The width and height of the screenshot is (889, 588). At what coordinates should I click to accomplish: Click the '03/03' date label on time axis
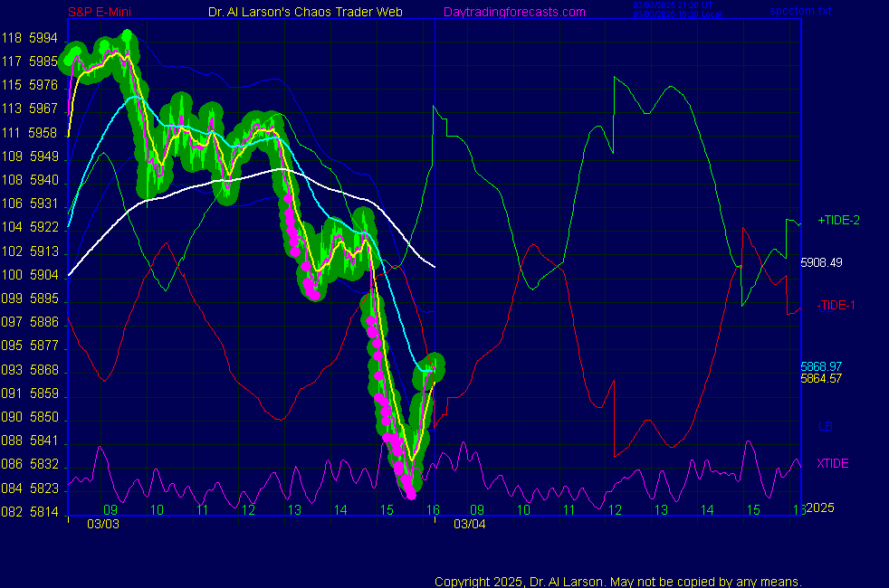(x=103, y=524)
